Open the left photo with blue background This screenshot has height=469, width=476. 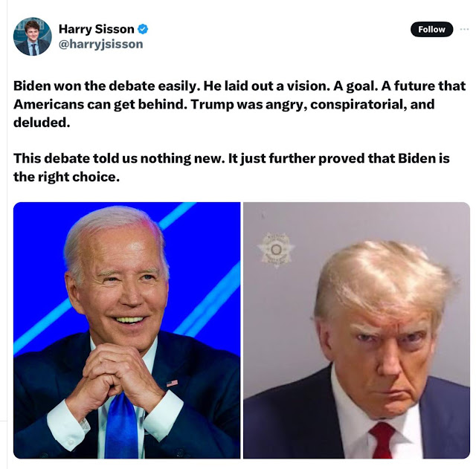(x=127, y=330)
